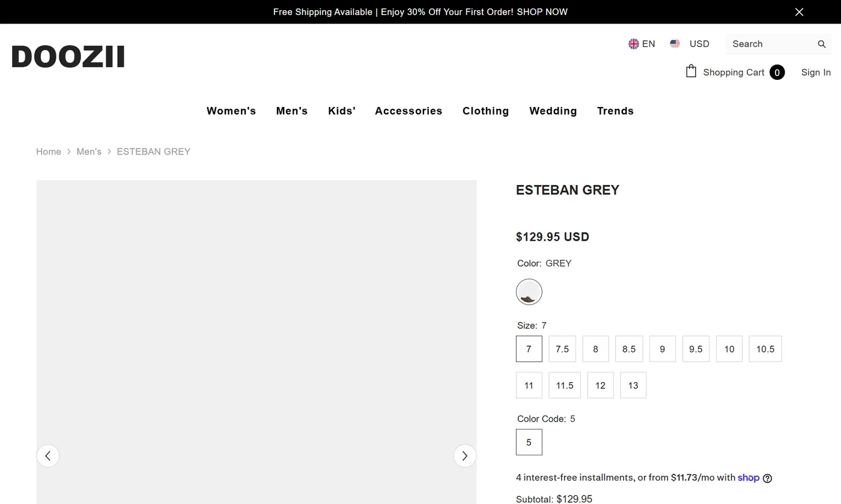Open Shop Pay installments info icon
841x504 pixels.
767,478
